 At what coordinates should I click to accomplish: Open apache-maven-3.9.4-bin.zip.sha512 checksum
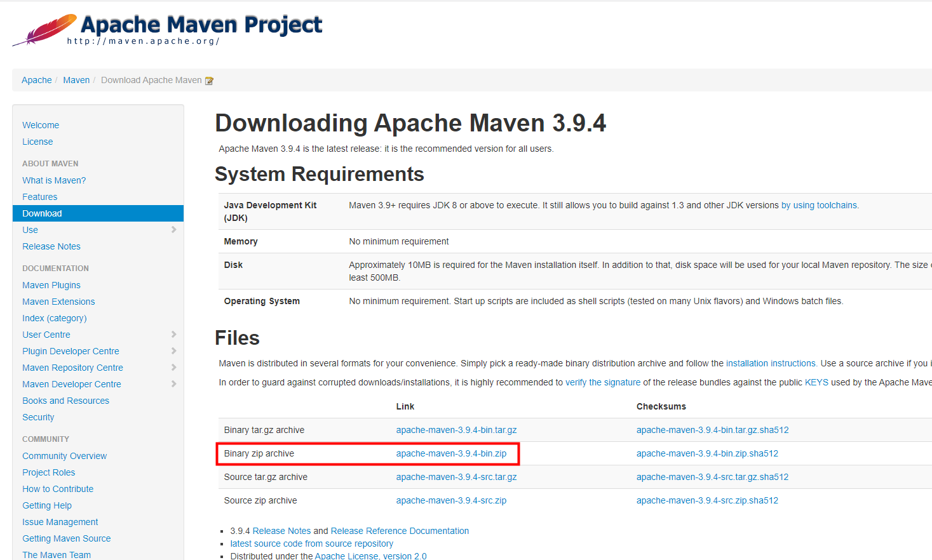point(707,453)
